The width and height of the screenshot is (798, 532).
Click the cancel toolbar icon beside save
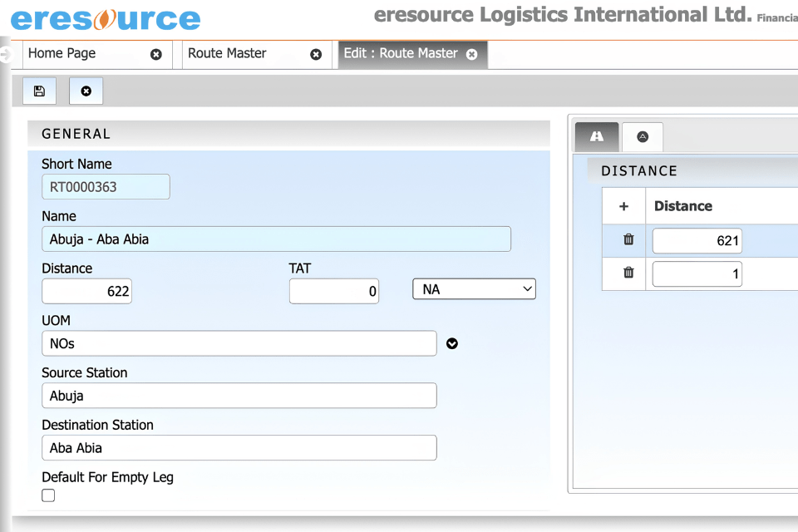(86, 91)
